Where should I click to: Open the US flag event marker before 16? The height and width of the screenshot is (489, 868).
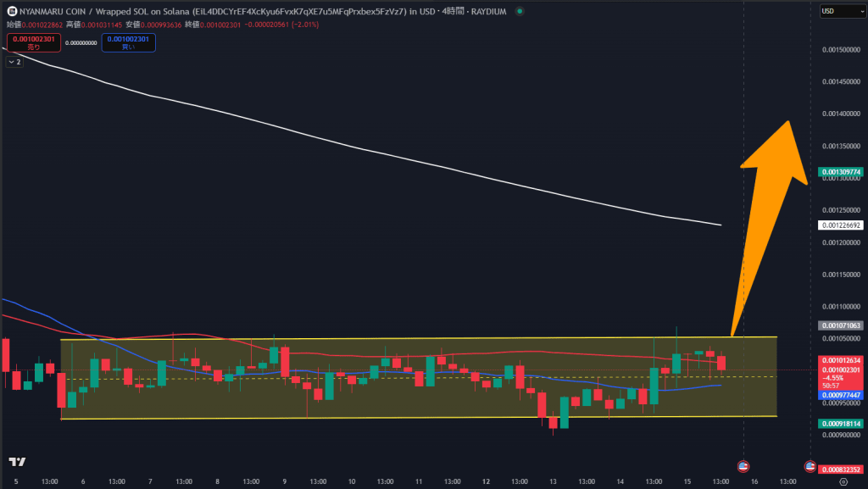[x=743, y=466]
